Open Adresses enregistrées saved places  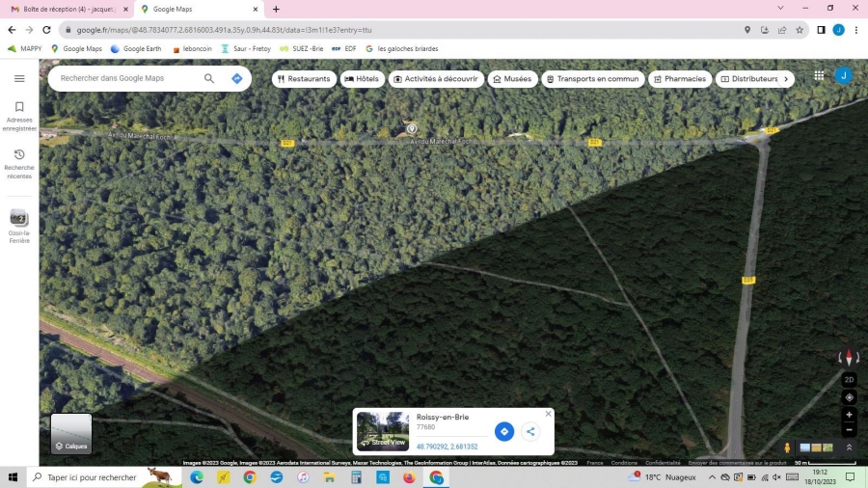[x=19, y=115]
